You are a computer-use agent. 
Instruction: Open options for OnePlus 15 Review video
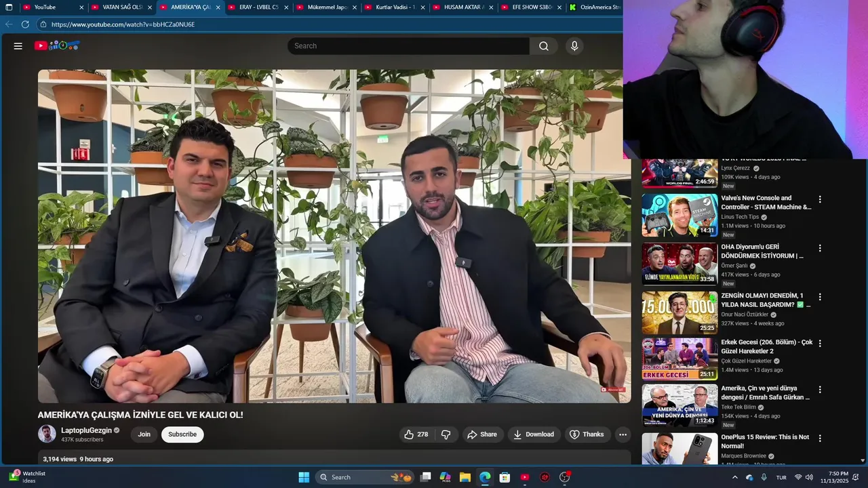click(x=820, y=439)
